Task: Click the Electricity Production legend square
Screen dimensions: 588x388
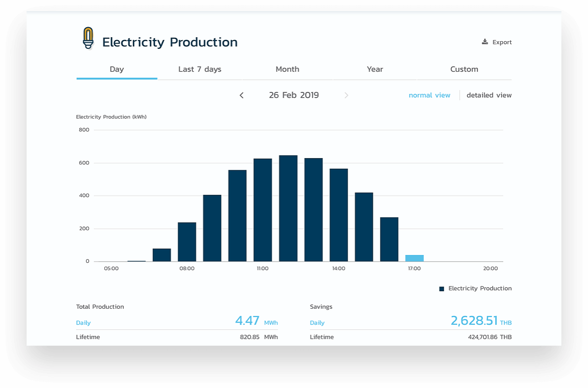Action: [x=441, y=288]
